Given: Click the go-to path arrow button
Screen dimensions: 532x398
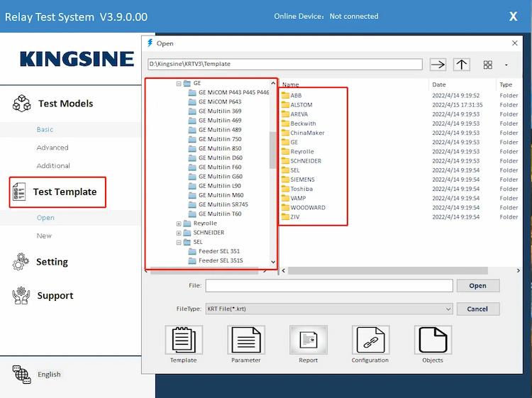Looking at the screenshot, I should pyautogui.click(x=438, y=65).
